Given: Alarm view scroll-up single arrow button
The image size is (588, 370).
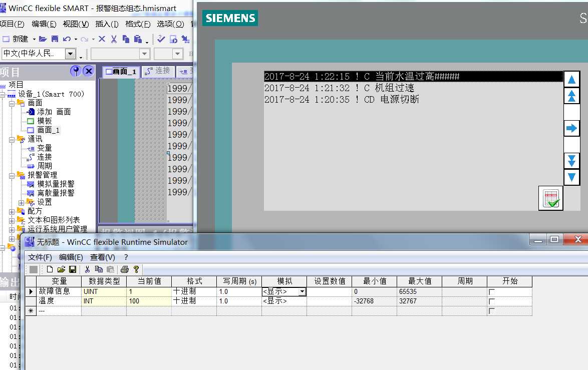Looking at the screenshot, I should [571, 80].
